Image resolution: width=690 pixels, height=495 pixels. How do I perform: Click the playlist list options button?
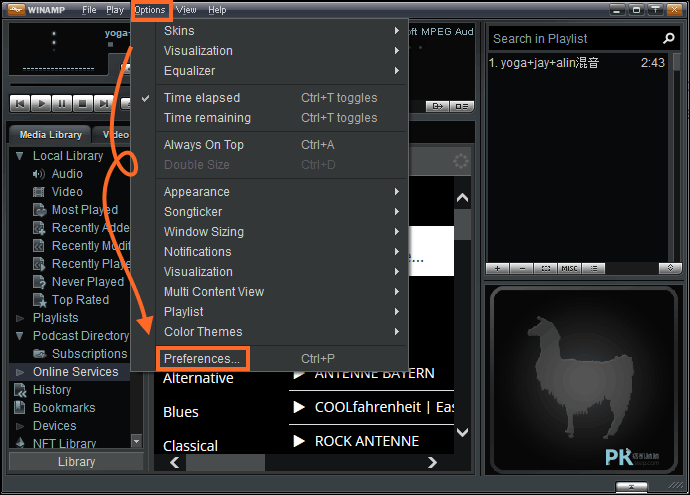594,268
